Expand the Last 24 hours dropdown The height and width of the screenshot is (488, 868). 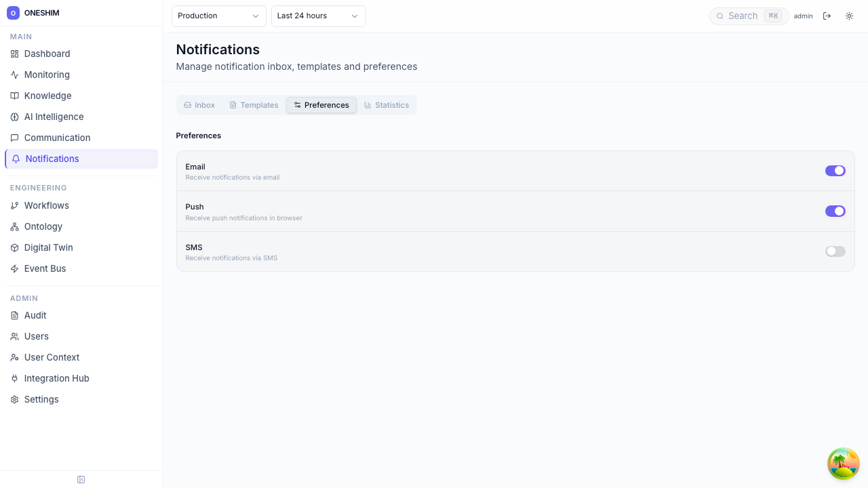click(318, 16)
